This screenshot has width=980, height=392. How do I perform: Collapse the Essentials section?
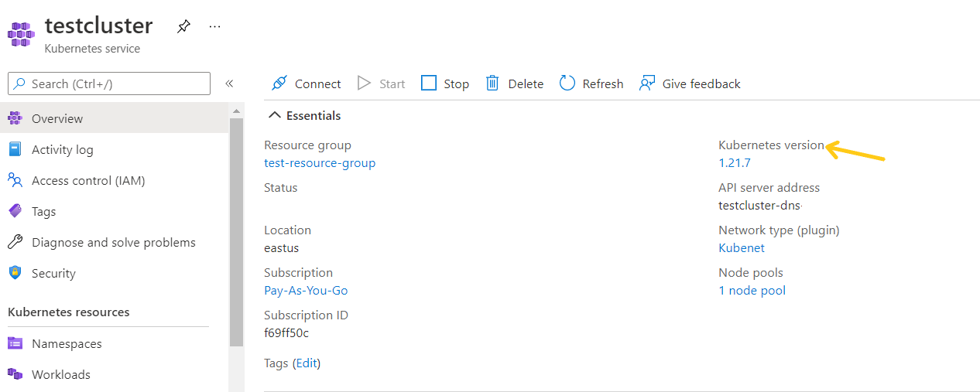click(x=274, y=115)
